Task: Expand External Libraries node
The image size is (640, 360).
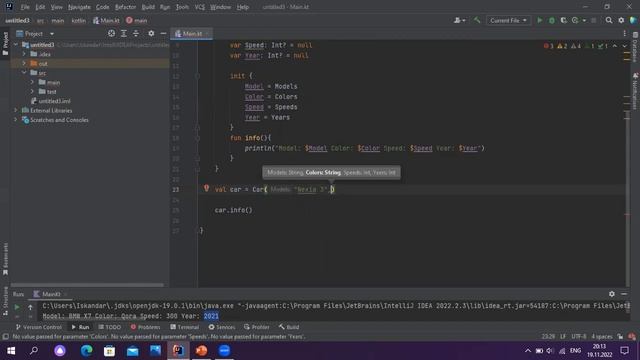Action: click(16, 110)
